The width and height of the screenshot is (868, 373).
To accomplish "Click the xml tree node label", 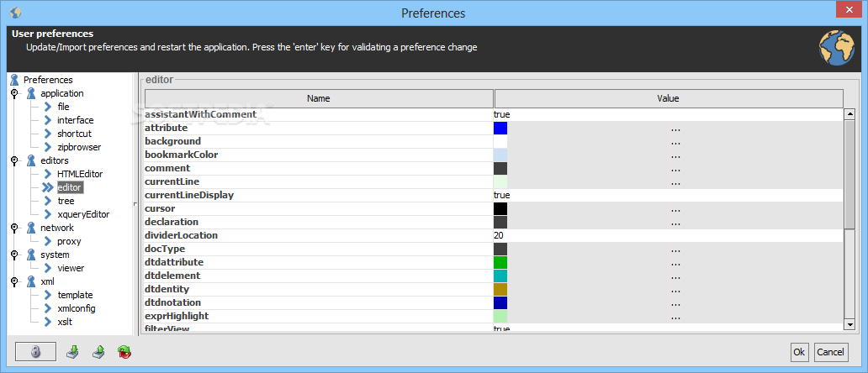I will (47, 281).
